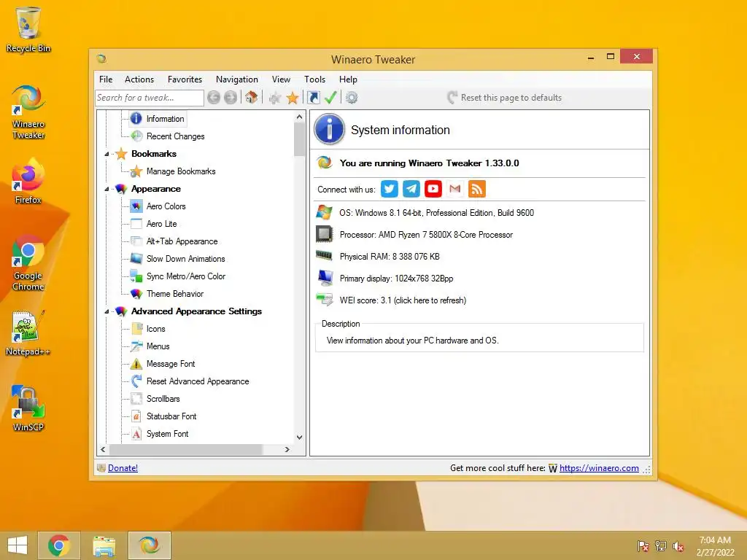This screenshot has height=560, width=747.
Task: Open settings via the gear toolbar icon
Action: [x=352, y=98]
